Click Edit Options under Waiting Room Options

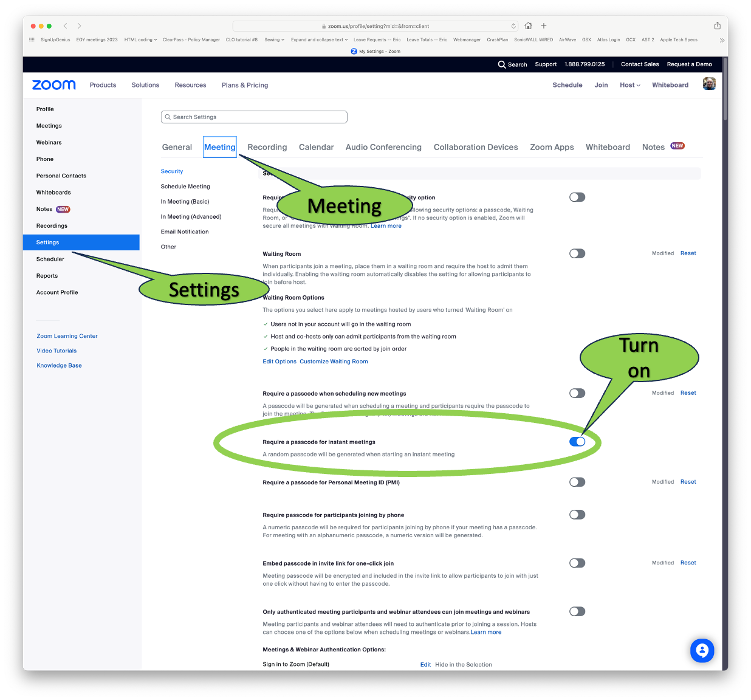click(279, 362)
